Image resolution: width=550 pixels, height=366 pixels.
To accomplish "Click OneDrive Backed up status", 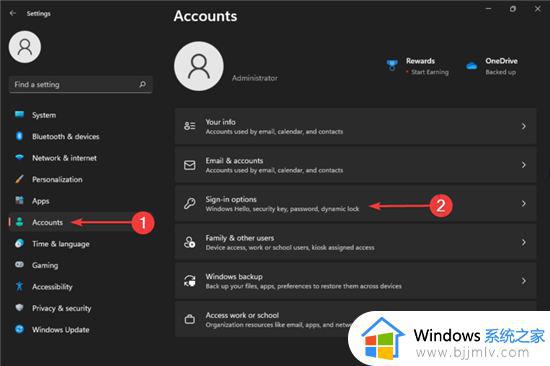I will coord(501,72).
